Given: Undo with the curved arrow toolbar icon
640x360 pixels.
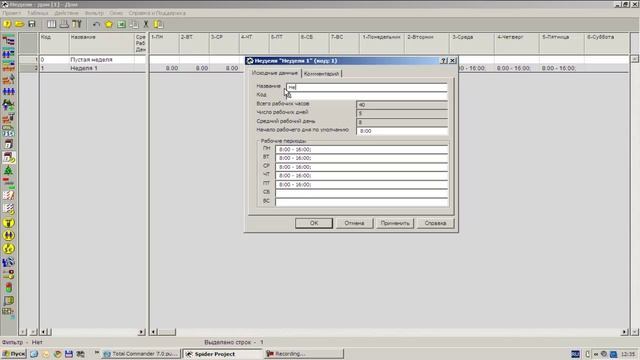Looking at the screenshot, I should pos(96,24).
